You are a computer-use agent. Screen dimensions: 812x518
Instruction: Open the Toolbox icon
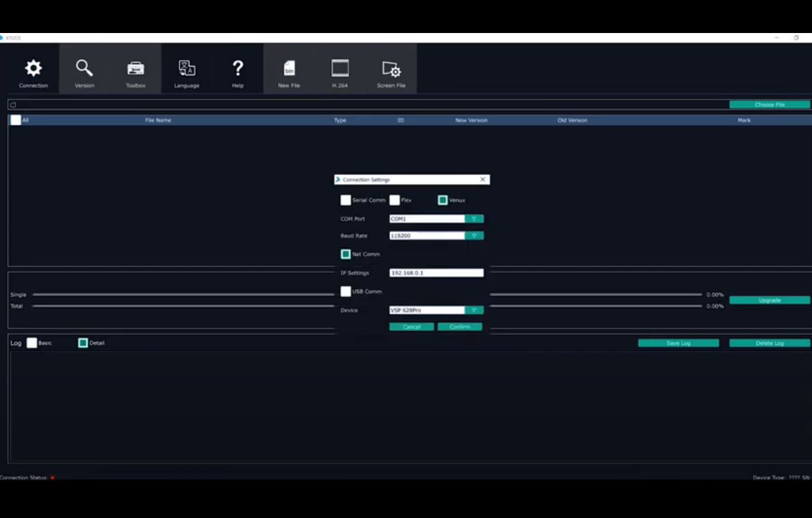point(135,69)
